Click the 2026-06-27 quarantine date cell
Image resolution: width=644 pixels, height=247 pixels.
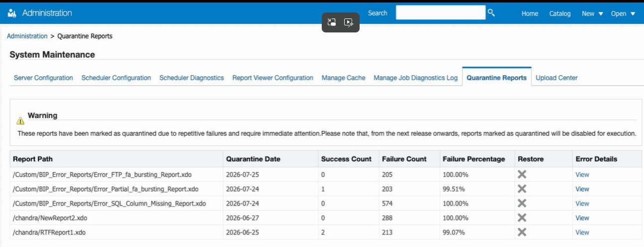[x=270, y=218]
